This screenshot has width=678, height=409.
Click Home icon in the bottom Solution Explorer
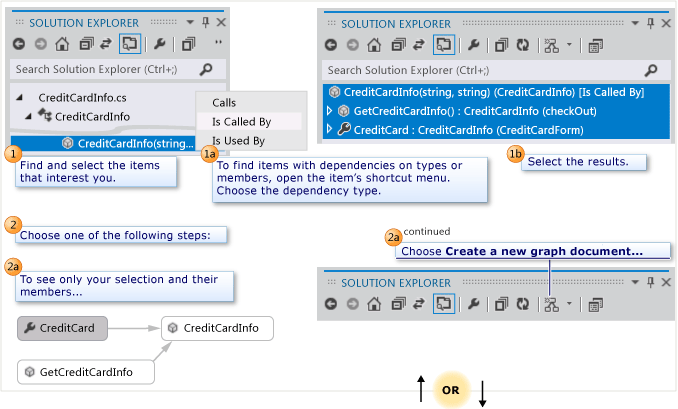[374, 304]
